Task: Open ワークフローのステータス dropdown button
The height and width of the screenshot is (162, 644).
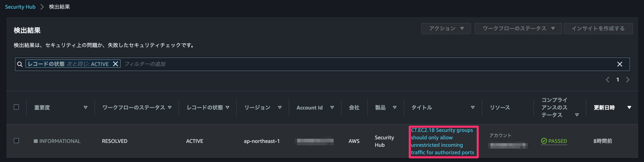Action: (x=518, y=28)
